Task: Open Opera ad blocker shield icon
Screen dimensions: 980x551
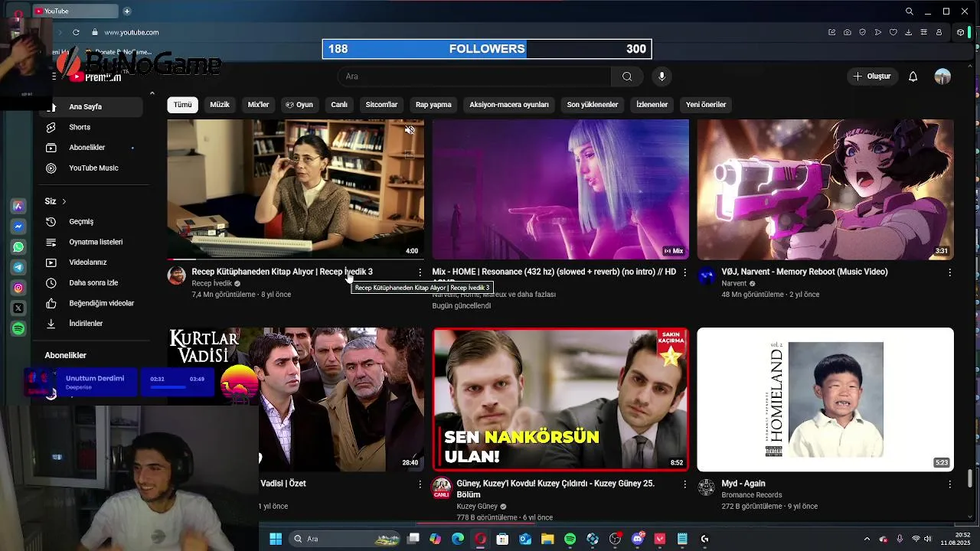Action: coord(862,32)
